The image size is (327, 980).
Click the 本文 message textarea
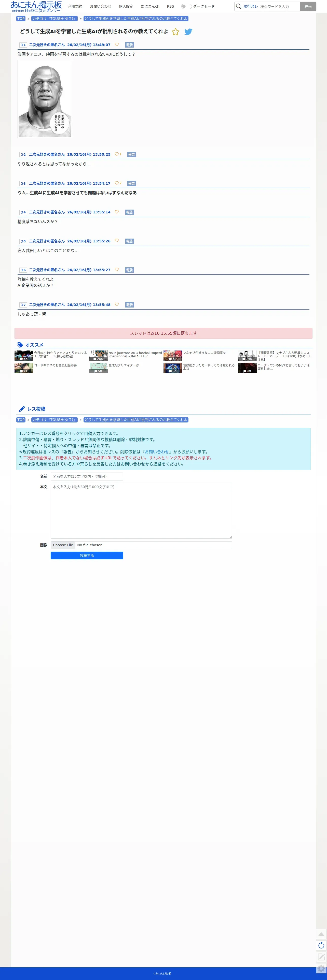141,511
